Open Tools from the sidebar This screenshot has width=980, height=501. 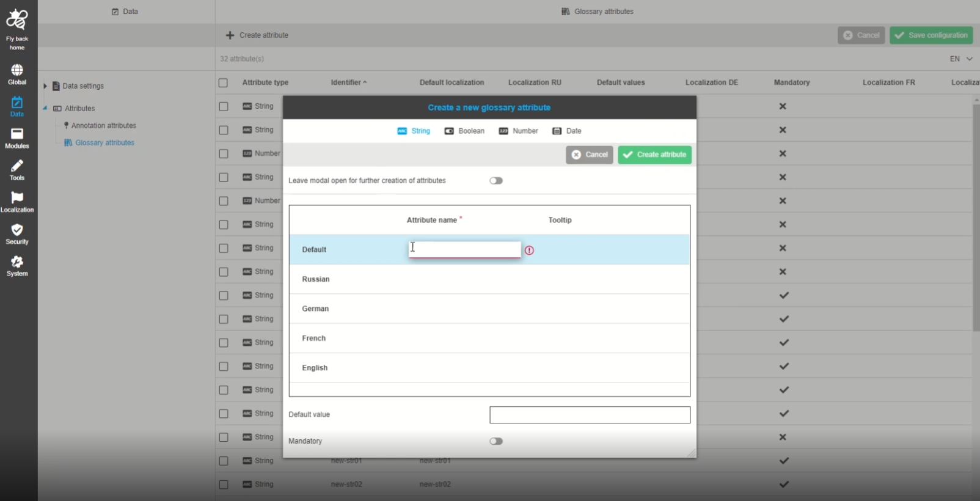[17, 170]
